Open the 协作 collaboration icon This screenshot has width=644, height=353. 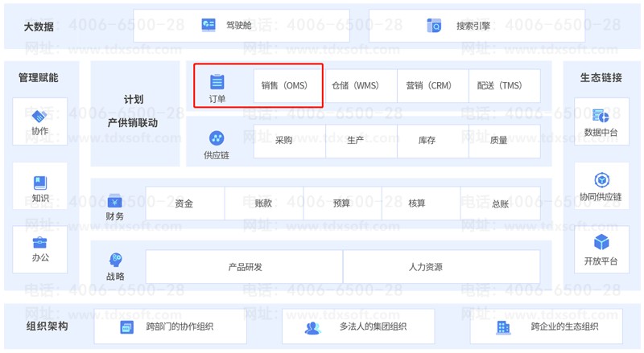39,116
